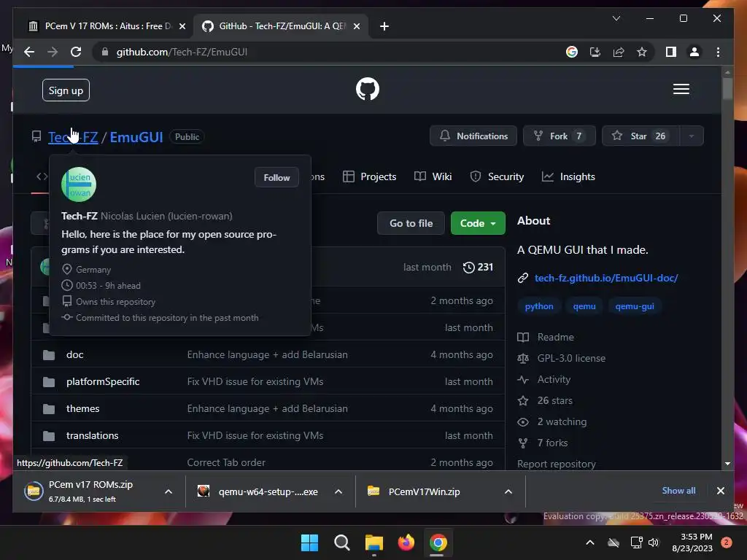The image size is (747, 560).
Task: Select the qemu topic tag
Action: pos(584,306)
